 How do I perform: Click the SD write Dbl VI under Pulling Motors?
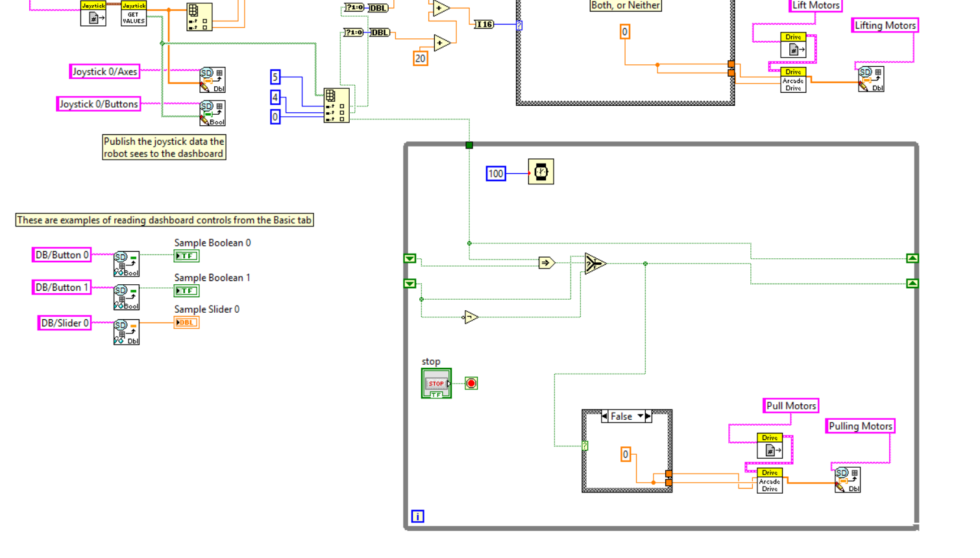tap(848, 480)
